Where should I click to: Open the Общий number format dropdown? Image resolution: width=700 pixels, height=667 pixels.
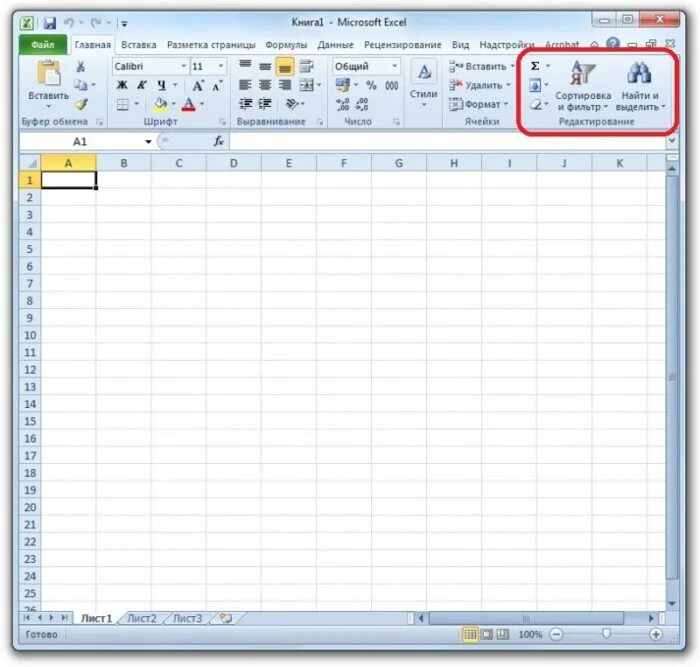(x=395, y=67)
